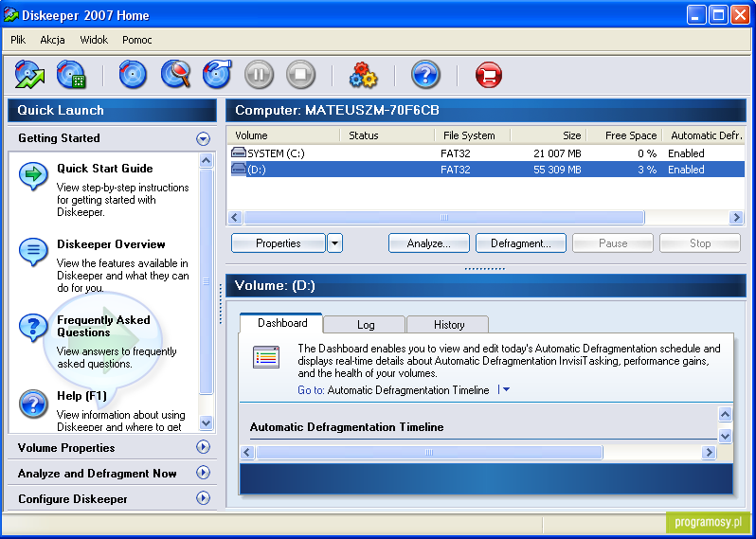This screenshot has height=539, width=756.
Task: Click volume list scroll right arrow
Action: tap(736, 218)
